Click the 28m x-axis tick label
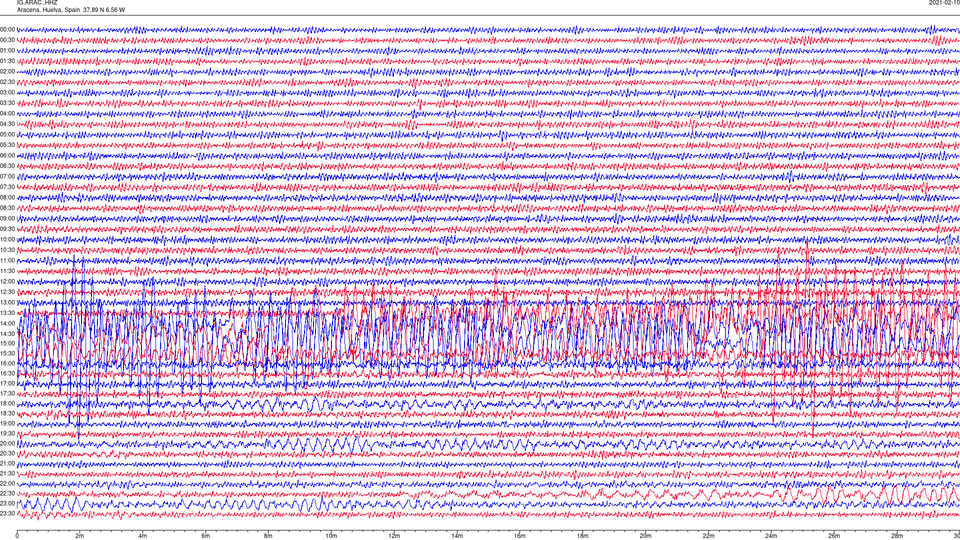Screen dimensions: 960x540 pos(897,536)
